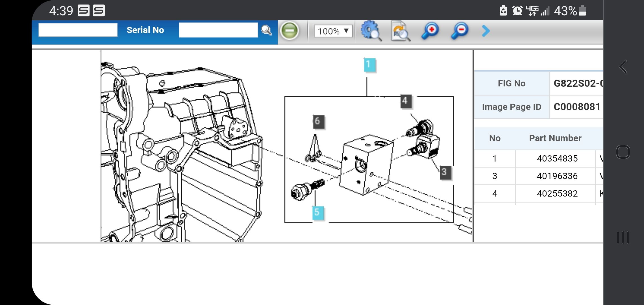Click the Image Page ID label cell
644x305 pixels.
tap(512, 107)
